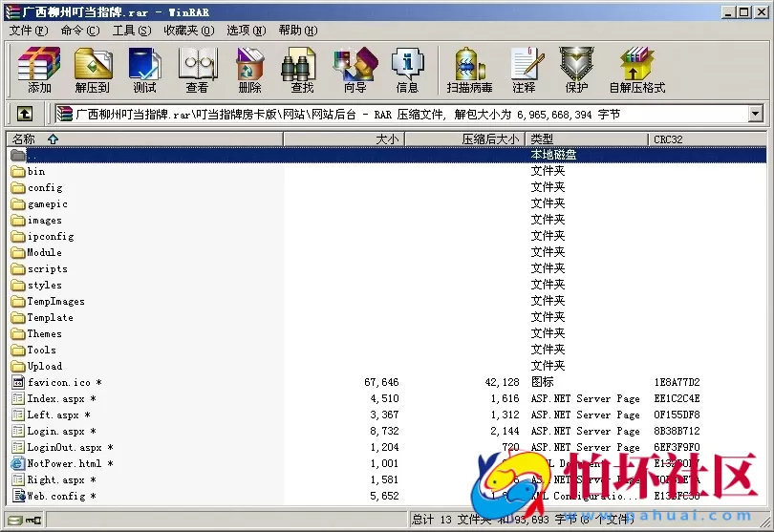Click CRC32 value 1E8A77D2

click(677, 382)
